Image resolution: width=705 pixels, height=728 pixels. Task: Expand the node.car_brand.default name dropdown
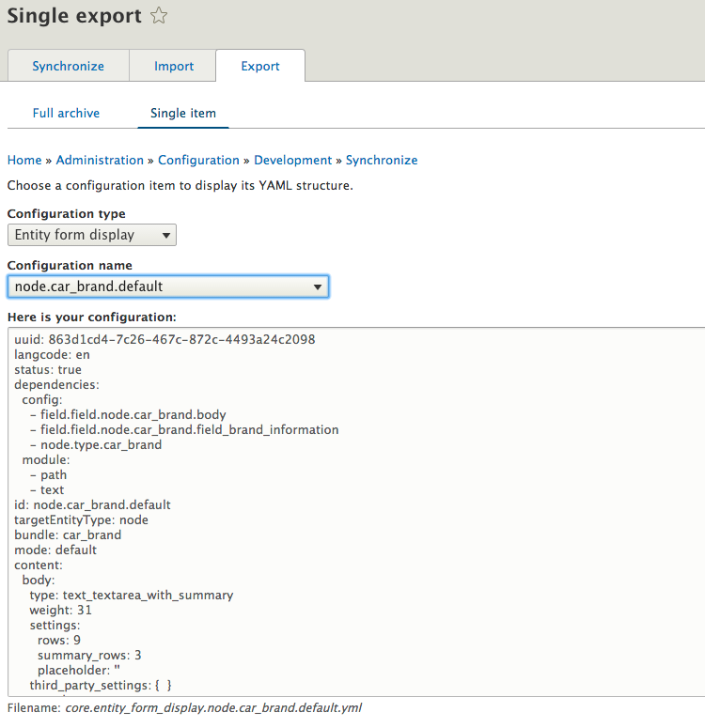[x=168, y=287]
